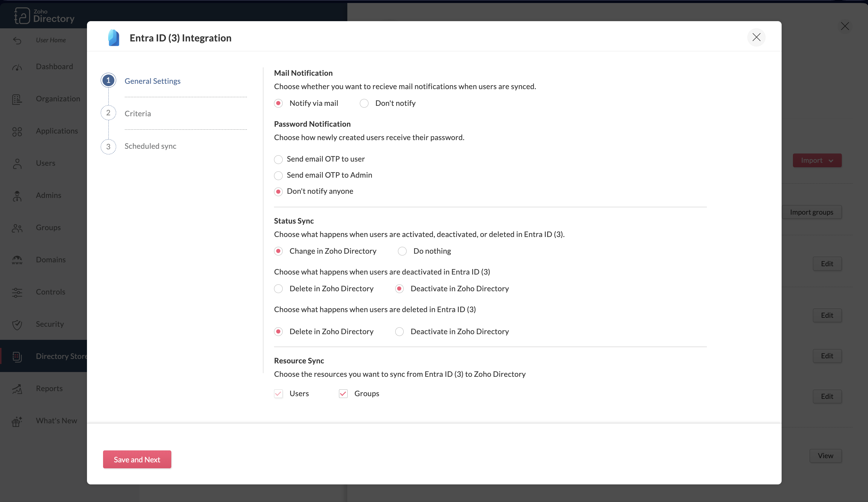Click the Applications grid icon
The width and height of the screenshot is (868, 502).
17,131
